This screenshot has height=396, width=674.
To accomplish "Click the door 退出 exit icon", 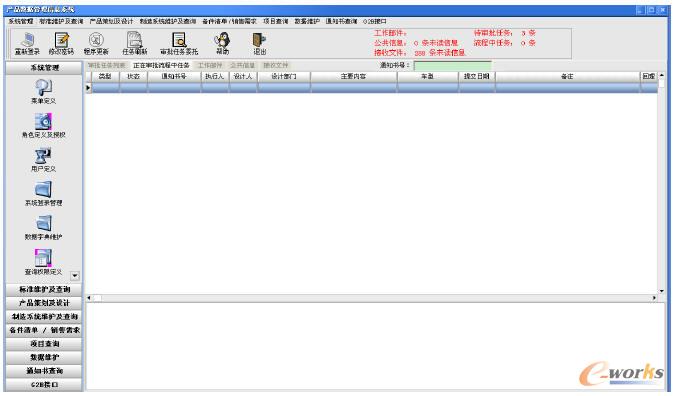I will pyautogui.click(x=259, y=40).
